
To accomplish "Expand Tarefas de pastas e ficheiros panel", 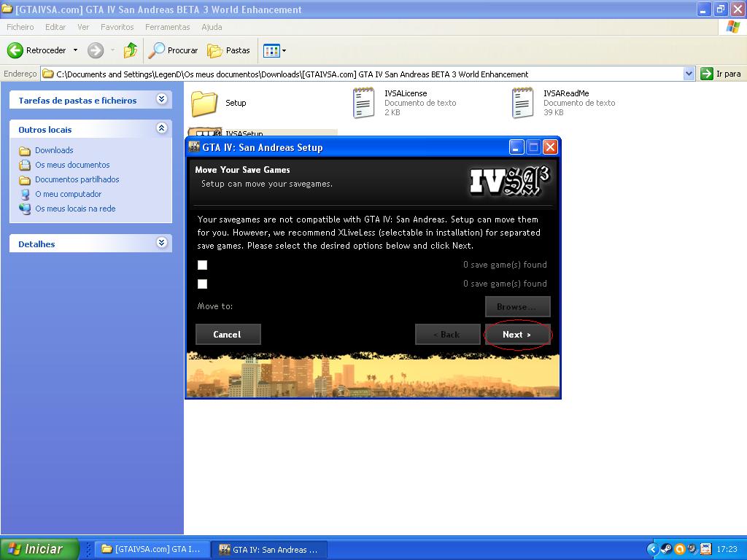I will [x=161, y=98].
